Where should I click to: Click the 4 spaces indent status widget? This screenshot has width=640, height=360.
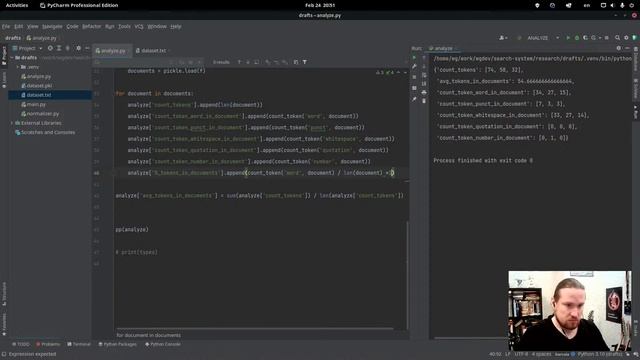(542, 354)
